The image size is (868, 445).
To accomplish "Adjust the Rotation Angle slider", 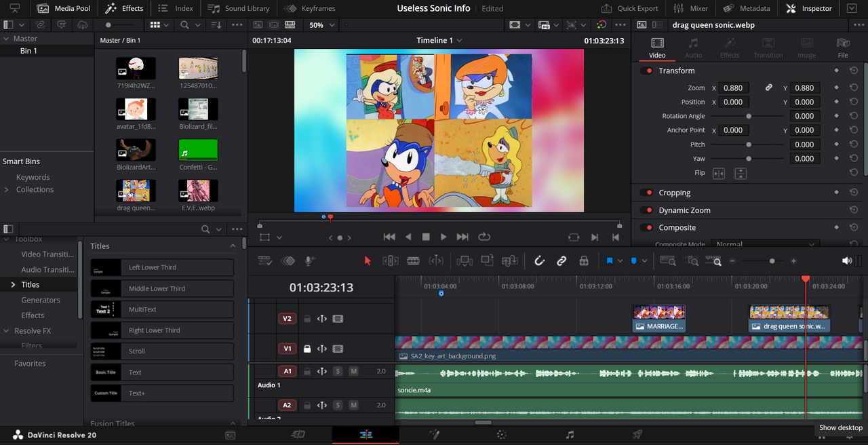I will coord(749,116).
